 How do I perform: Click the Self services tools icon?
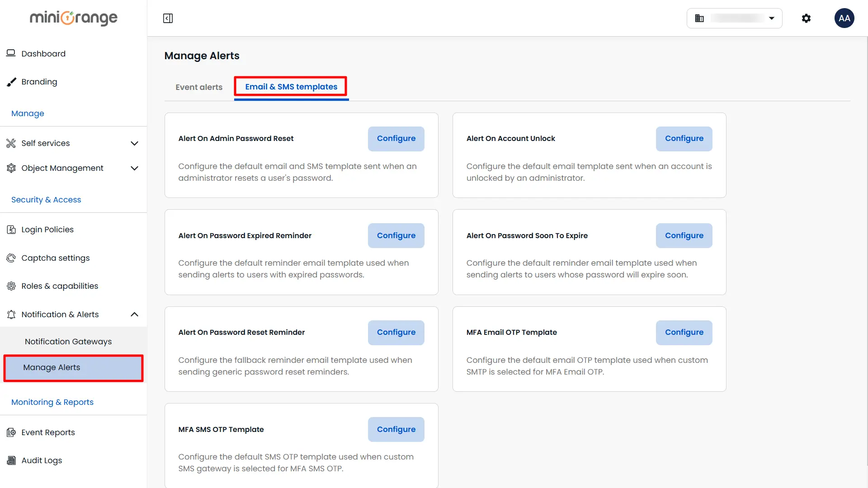point(11,143)
